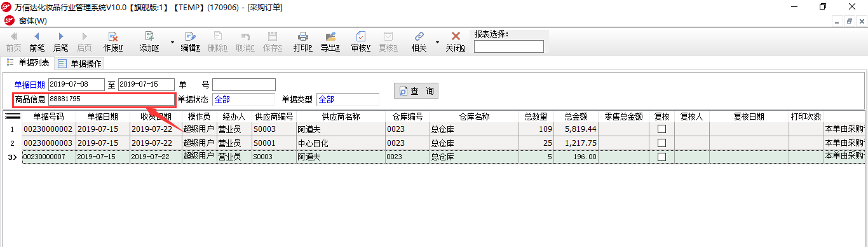The image size is (868, 247).
Task: Open the 相关 dropdown arrow
Action: click(x=437, y=43)
